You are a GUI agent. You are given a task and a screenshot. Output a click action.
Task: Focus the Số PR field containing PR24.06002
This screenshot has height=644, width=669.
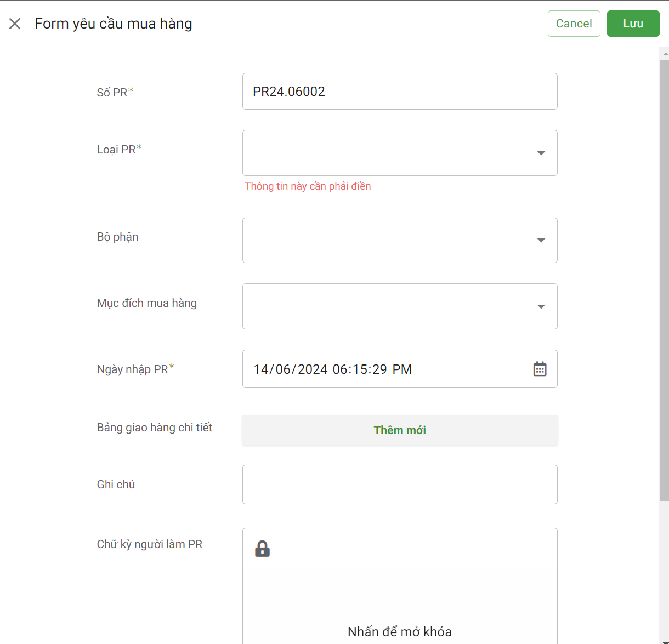[x=400, y=92]
